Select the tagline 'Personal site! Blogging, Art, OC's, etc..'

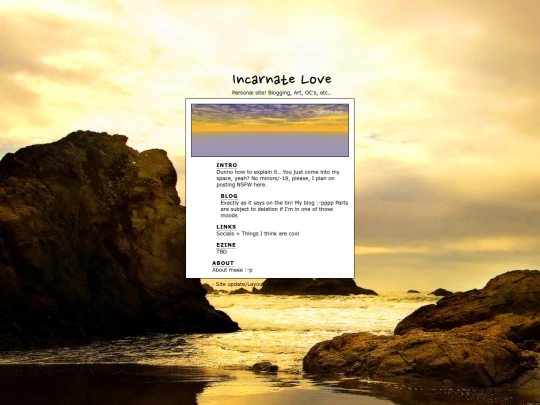point(281,93)
